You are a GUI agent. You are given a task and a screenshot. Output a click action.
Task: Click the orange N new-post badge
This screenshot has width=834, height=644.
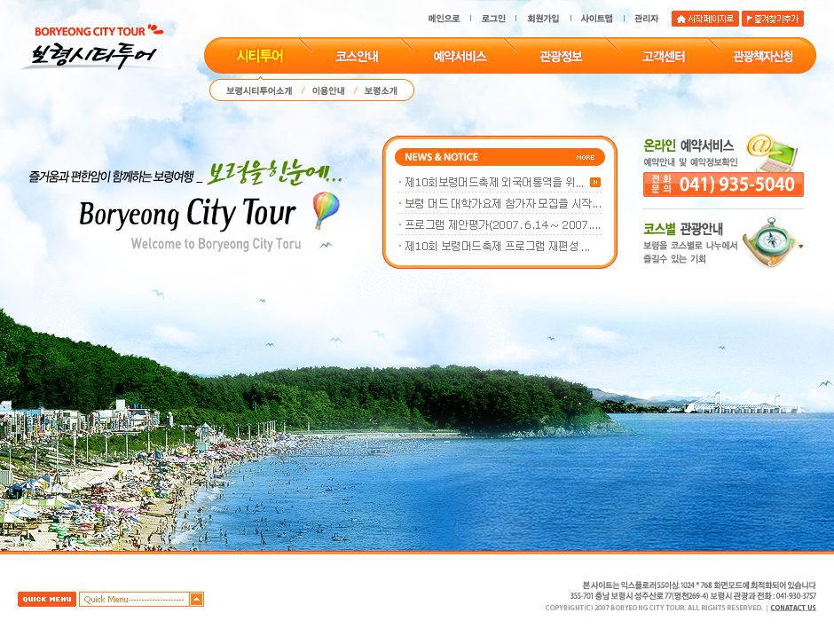595,182
